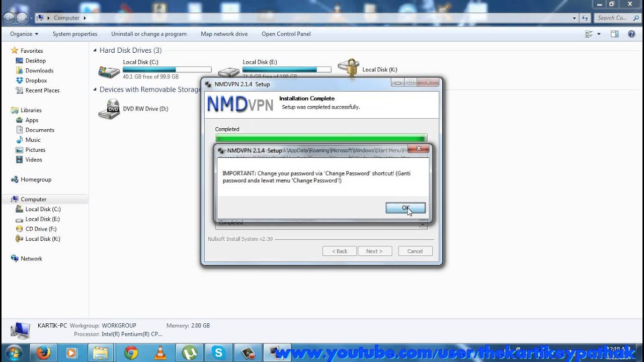The width and height of the screenshot is (644, 362).
Task: Click the Explorer back navigation arrow
Action: [x=9, y=18]
